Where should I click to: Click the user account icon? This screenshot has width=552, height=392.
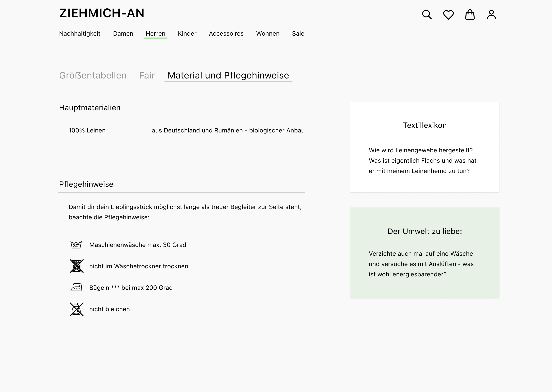coord(491,15)
